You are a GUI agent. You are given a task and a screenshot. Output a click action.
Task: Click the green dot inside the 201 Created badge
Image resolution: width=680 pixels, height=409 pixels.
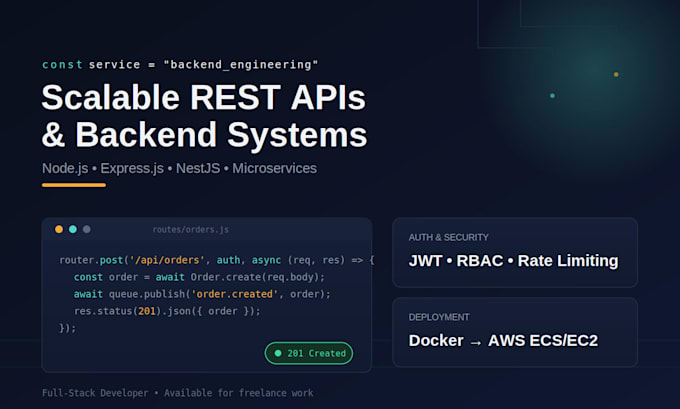click(x=278, y=353)
